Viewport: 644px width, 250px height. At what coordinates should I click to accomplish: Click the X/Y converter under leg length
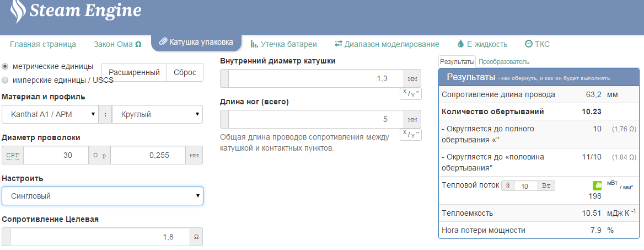click(411, 135)
